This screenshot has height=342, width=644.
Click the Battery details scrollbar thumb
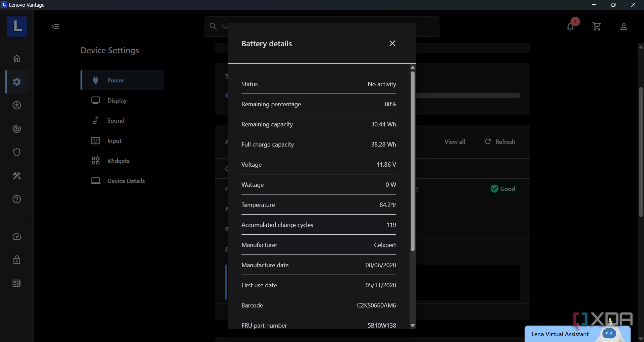(x=413, y=161)
